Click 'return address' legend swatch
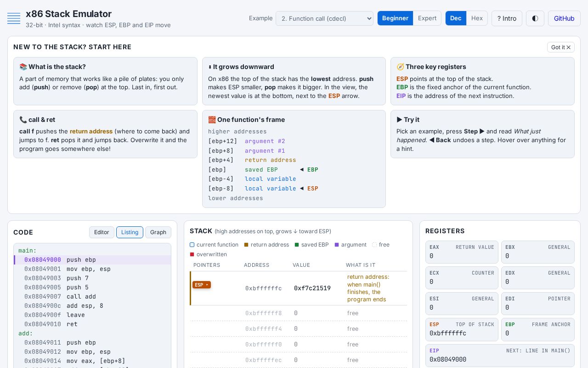This screenshot has height=368, width=588. [246, 245]
